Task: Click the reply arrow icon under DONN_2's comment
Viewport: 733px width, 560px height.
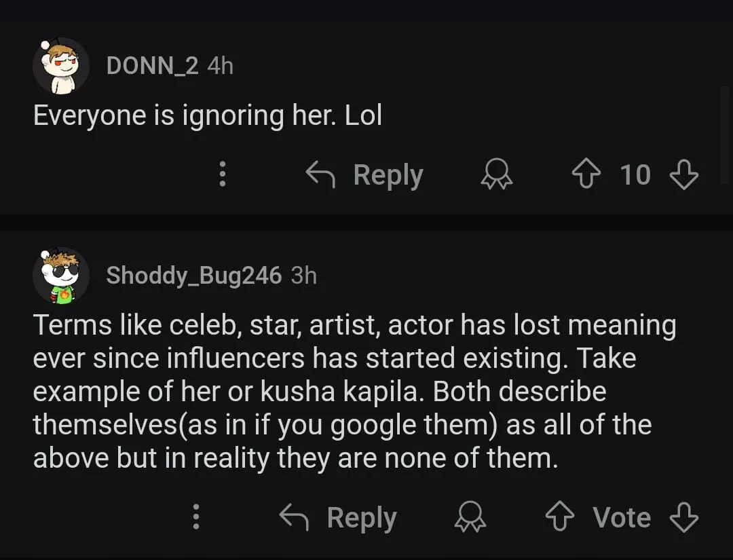Action: coord(320,175)
